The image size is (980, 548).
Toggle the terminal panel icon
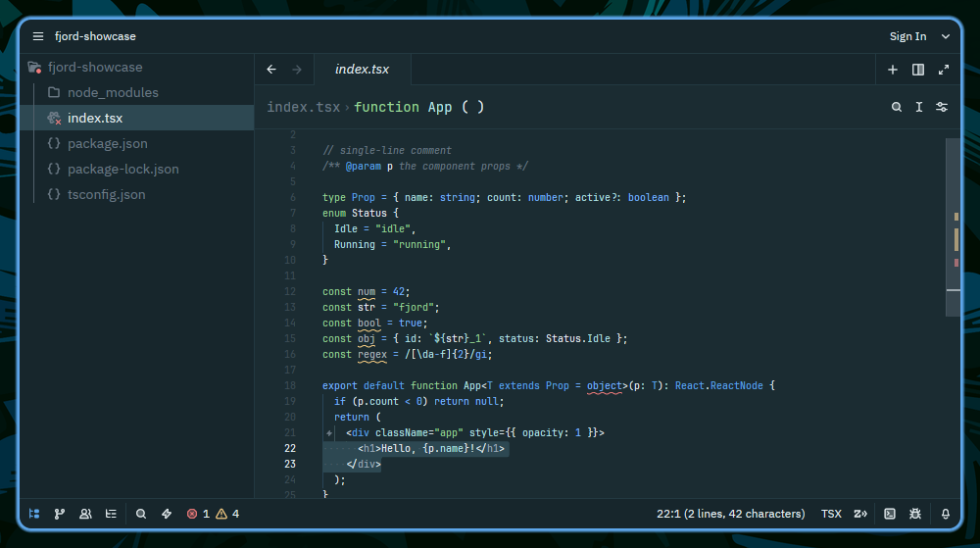890,514
